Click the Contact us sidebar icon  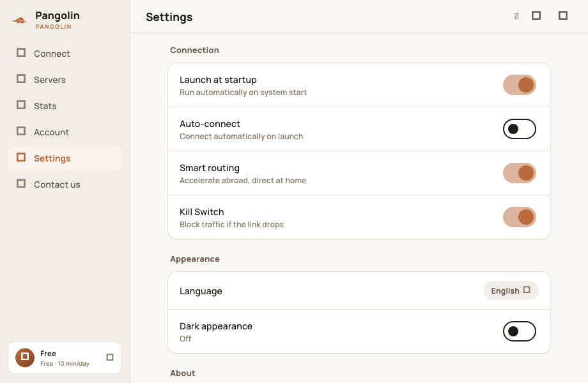pos(21,183)
